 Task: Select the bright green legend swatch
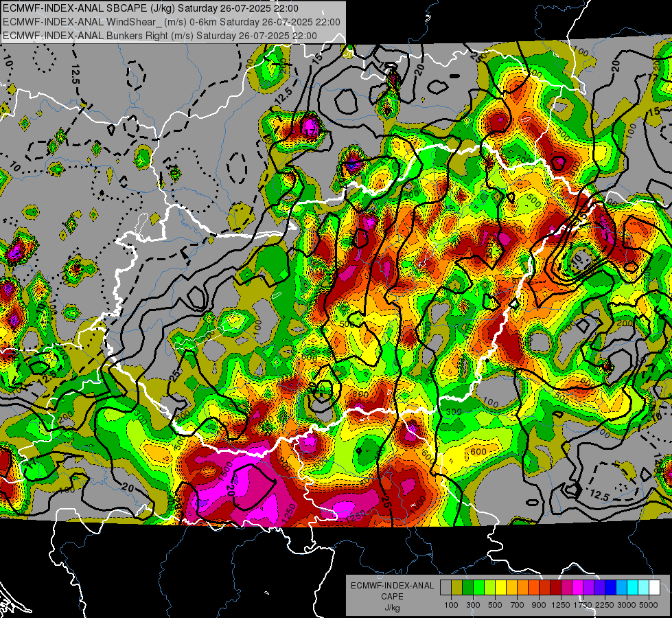point(478,587)
